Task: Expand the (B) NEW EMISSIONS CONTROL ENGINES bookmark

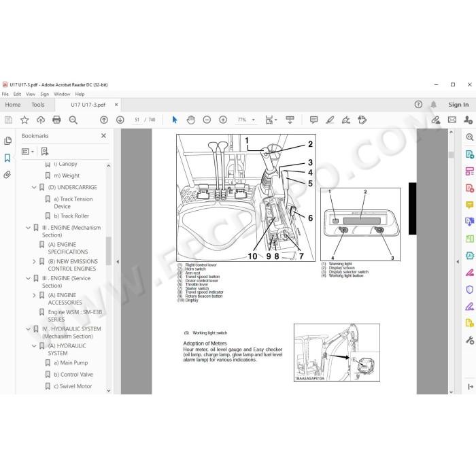Action: pos(34,261)
